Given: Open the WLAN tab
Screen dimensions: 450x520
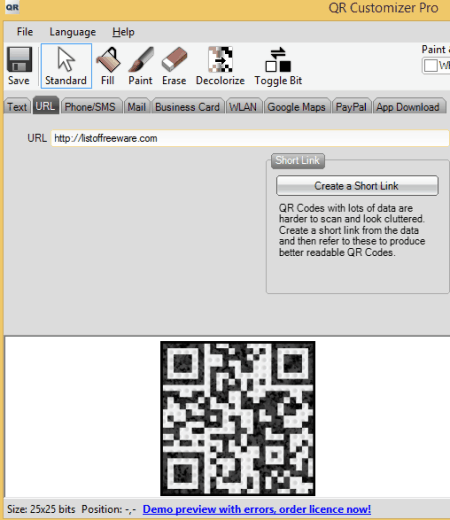Looking at the screenshot, I should point(243,107).
